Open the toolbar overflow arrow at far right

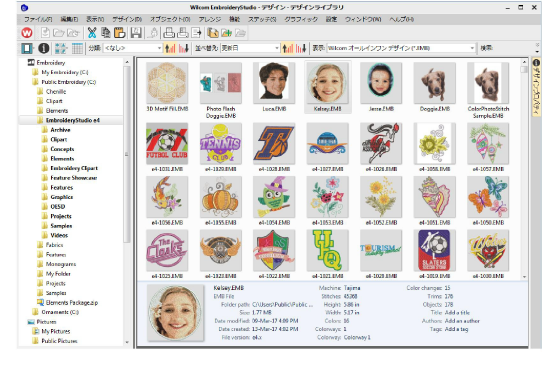[x=537, y=52]
